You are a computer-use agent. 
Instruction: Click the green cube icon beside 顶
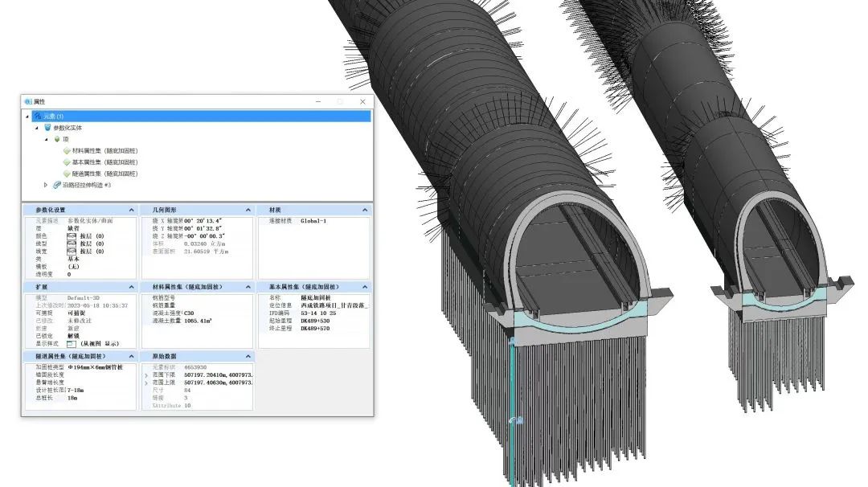(57, 140)
